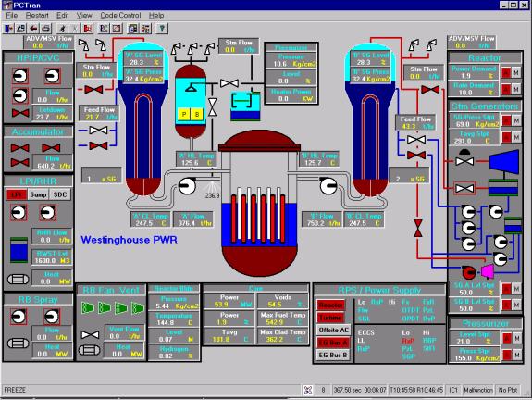Toggle SG B Lvl Stpt manual M button

(516, 305)
